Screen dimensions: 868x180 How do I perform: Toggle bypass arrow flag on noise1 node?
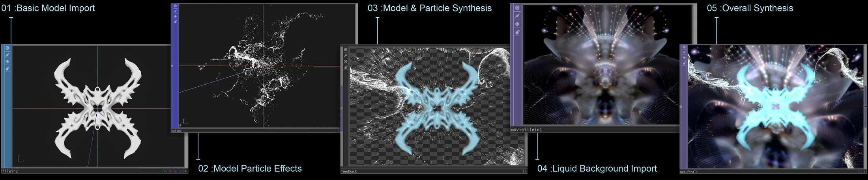pos(176,17)
